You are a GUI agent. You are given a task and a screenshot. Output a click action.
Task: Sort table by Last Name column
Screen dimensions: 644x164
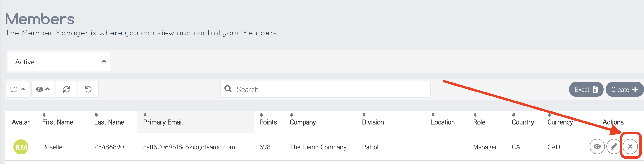(x=109, y=122)
